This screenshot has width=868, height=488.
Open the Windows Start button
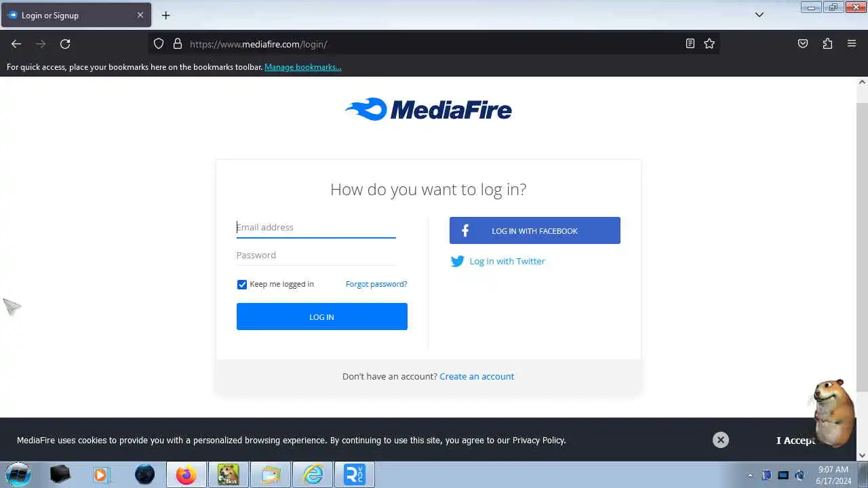pyautogui.click(x=18, y=474)
